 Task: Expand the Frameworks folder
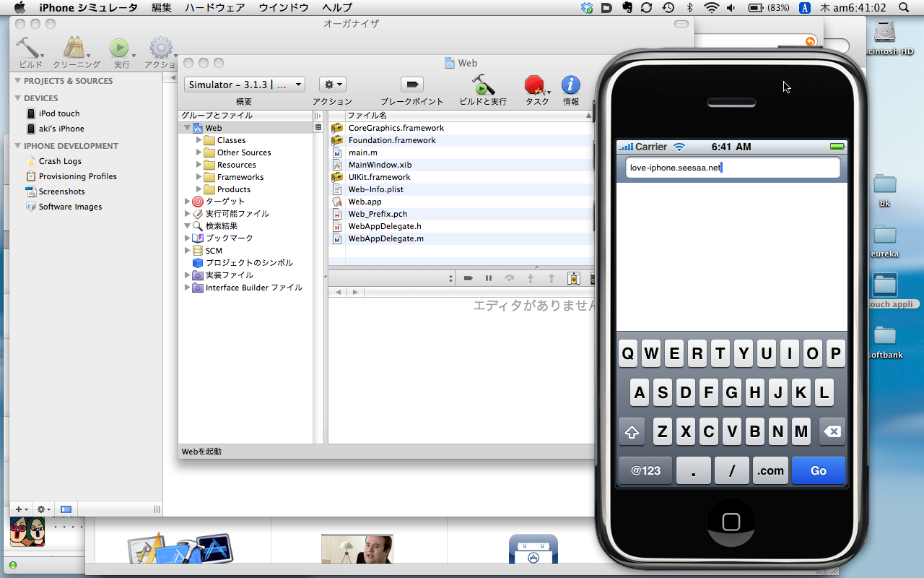coord(199,177)
